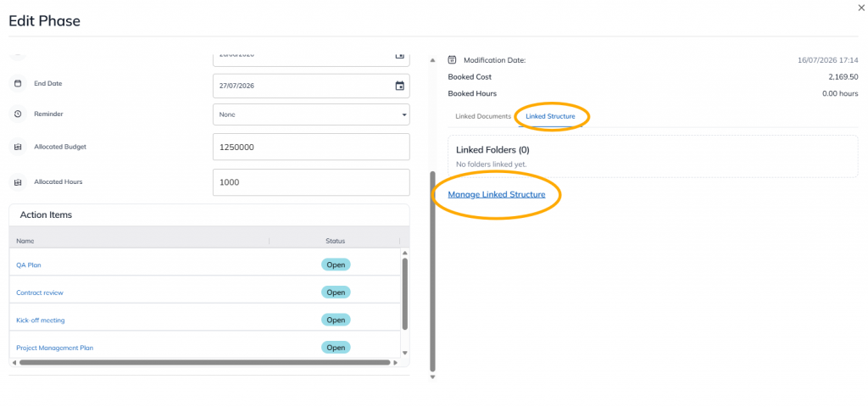Click the Allocated Hours icon
The image size is (868, 407).
pyautogui.click(x=18, y=181)
